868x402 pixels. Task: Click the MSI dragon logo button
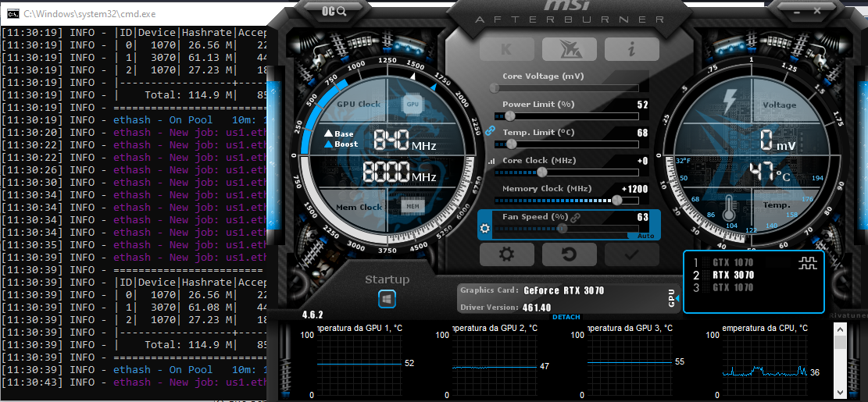[x=569, y=49]
